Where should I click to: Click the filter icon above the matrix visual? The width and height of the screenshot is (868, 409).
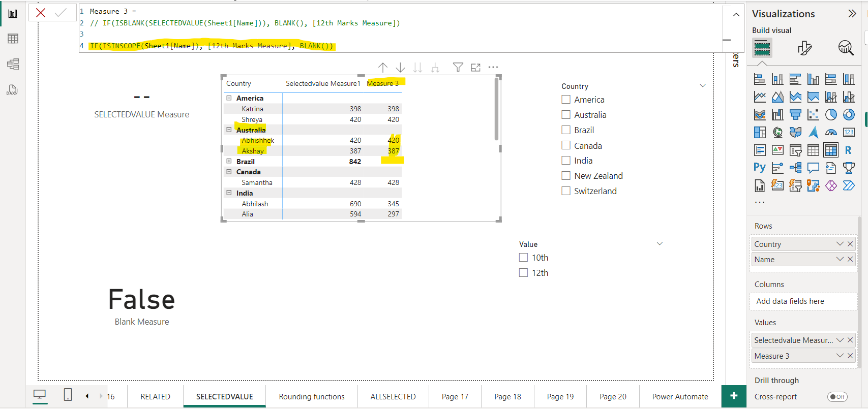click(x=458, y=67)
